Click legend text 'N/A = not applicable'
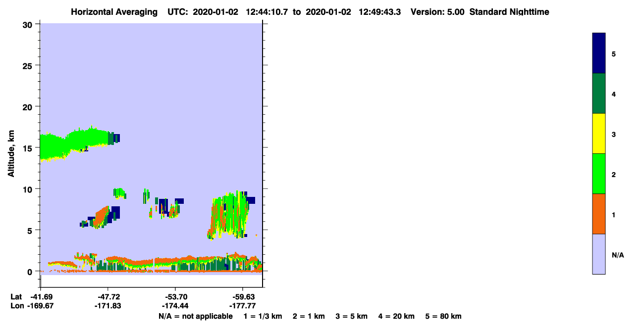 (x=196, y=316)
